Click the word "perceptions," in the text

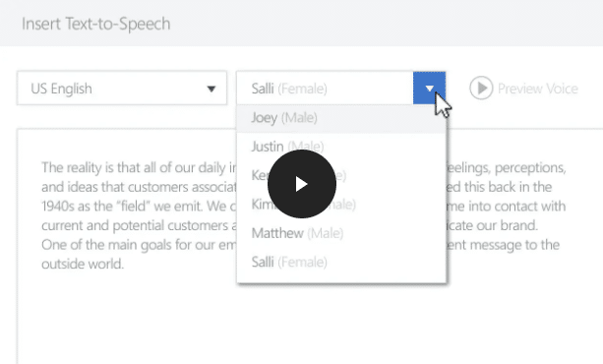coord(530,168)
